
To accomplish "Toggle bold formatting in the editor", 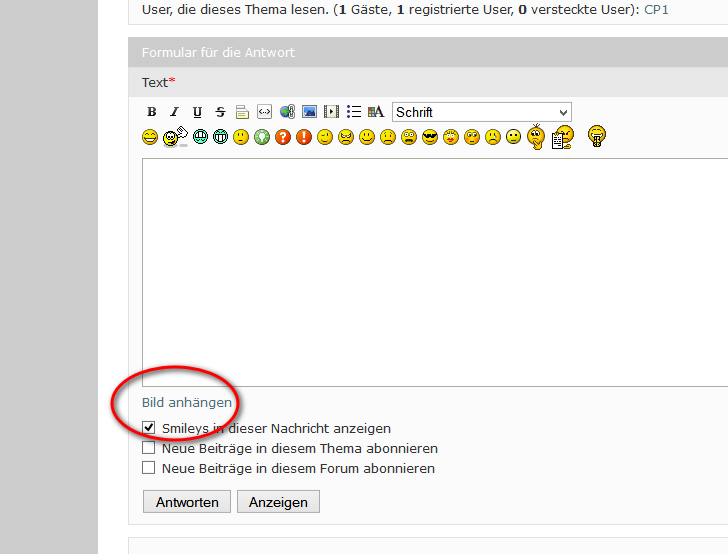I will 151,112.
